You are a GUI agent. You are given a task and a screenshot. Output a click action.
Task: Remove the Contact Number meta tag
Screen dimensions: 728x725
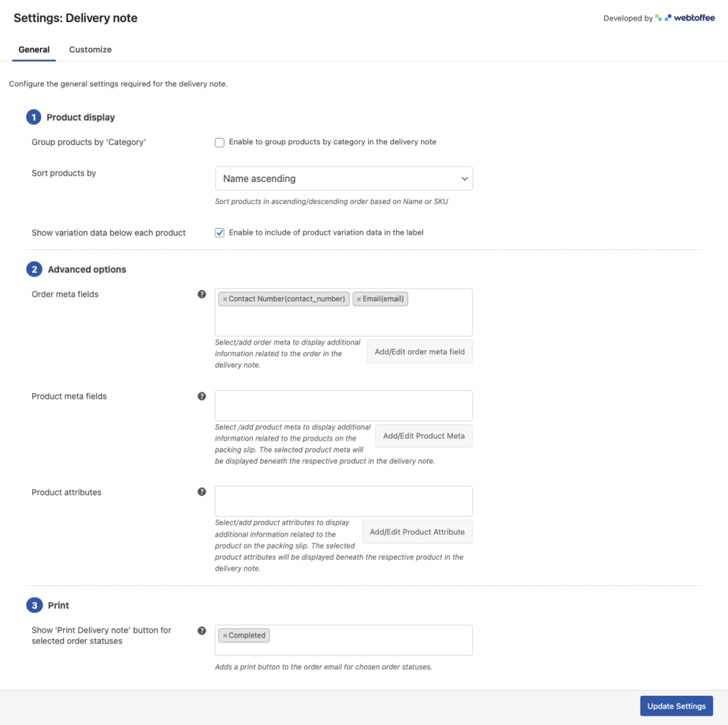(x=225, y=299)
